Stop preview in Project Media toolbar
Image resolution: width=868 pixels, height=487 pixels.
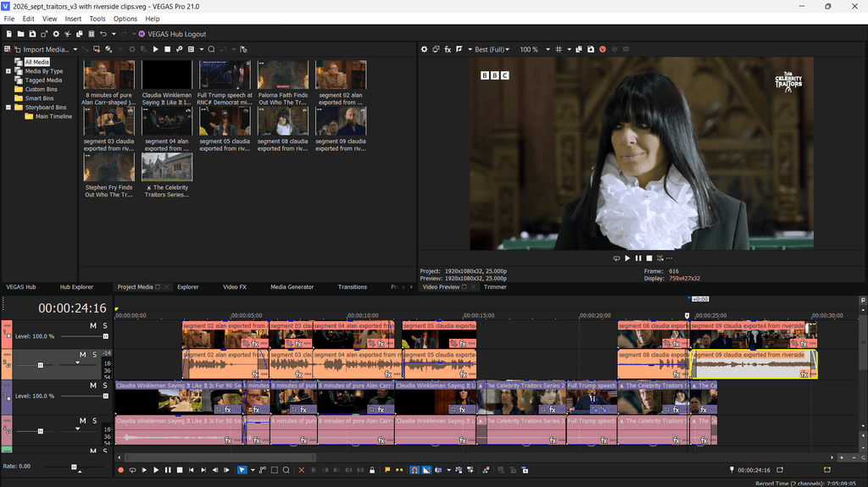pos(167,49)
